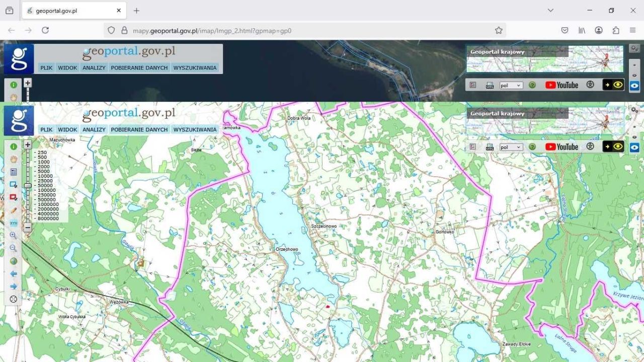Open the YouTube logo on the dark satellite bar

[x=561, y=85]
